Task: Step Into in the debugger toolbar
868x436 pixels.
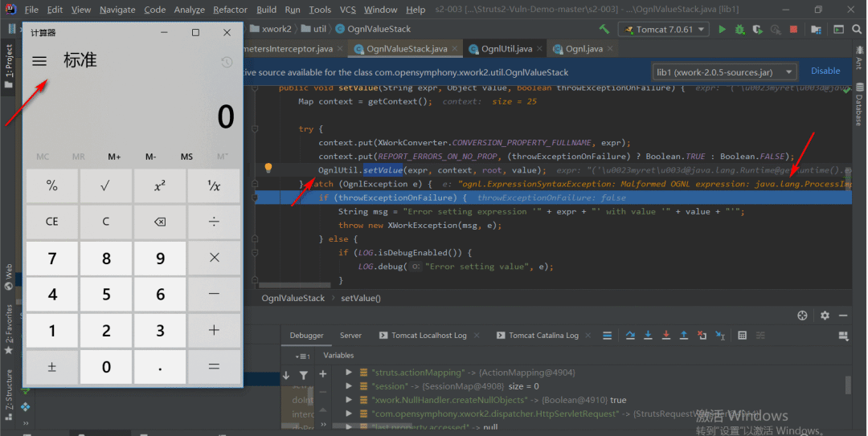Action: (649, 336)
